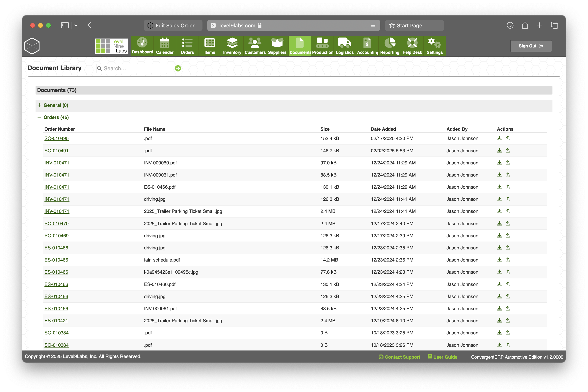
Task: Open the reader view icon in address bar
Action: tap(373, 25)
